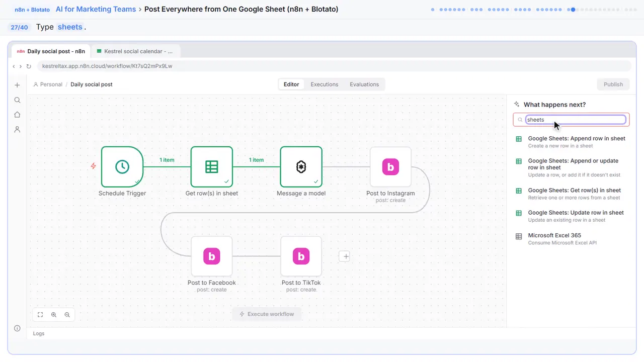Select the Post to Instagram node
This screenshot has height=362, width=644.
pyautogui.click(x=390, y=167)
